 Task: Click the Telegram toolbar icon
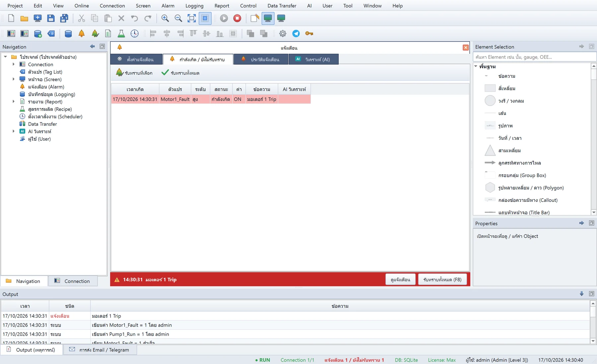coord(296,33)
